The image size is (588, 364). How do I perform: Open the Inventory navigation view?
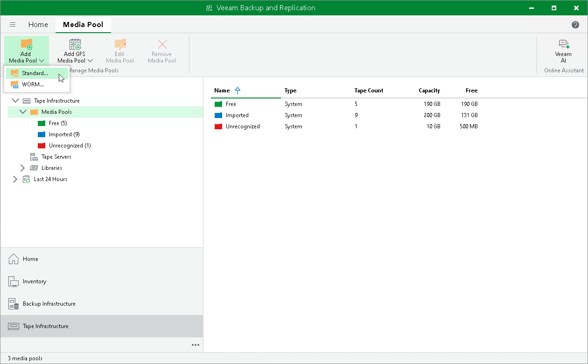[35, 281]
